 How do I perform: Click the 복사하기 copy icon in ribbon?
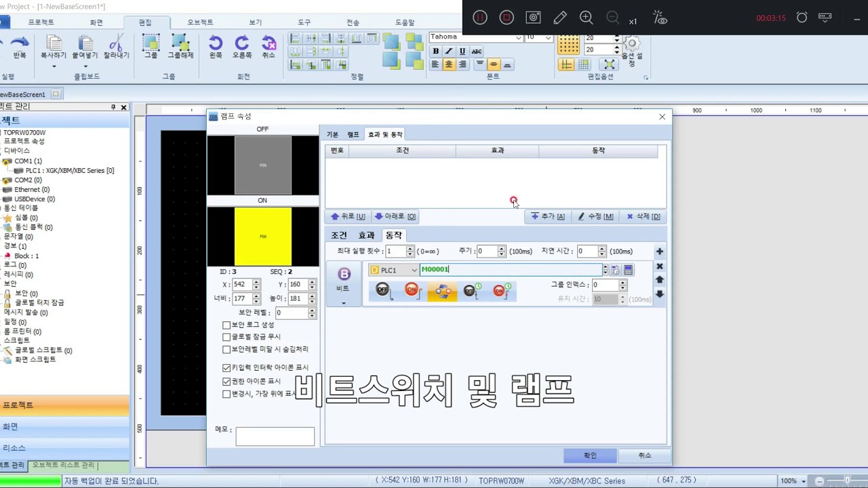pyautogui.click(x=54, y=43)
